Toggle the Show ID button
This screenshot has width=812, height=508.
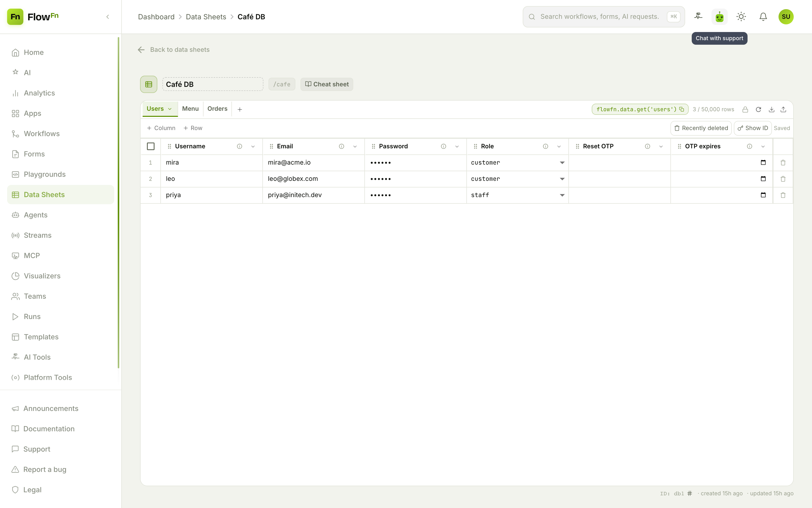(753, 128)
